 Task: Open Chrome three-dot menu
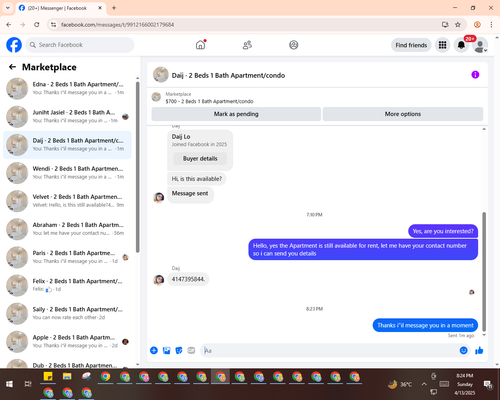tap(491, 25)
